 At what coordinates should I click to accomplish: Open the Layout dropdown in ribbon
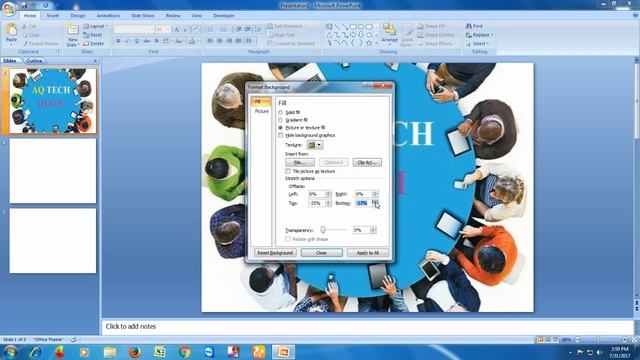pyautogui.click(x=96, y=26)
